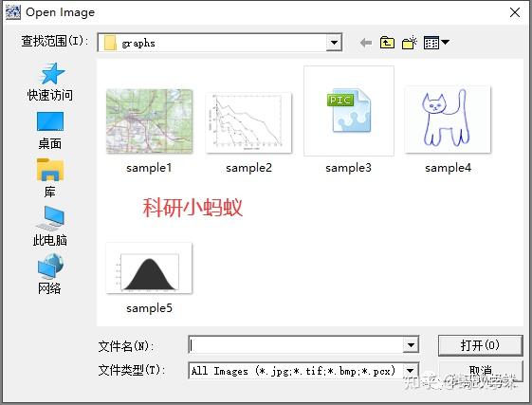Viewport: 532px width, 405px height.
Task: Click the sample2 file name label
Action: (249, 168)
